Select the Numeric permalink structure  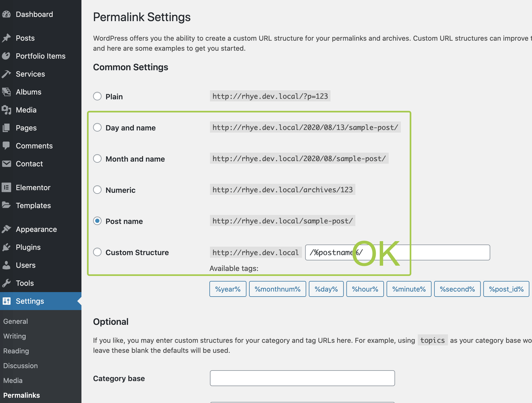click(x=97, y=190)
